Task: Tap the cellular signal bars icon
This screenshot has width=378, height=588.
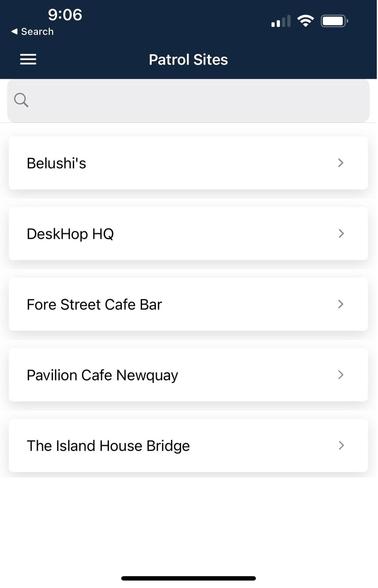Action: click(281, 21)
